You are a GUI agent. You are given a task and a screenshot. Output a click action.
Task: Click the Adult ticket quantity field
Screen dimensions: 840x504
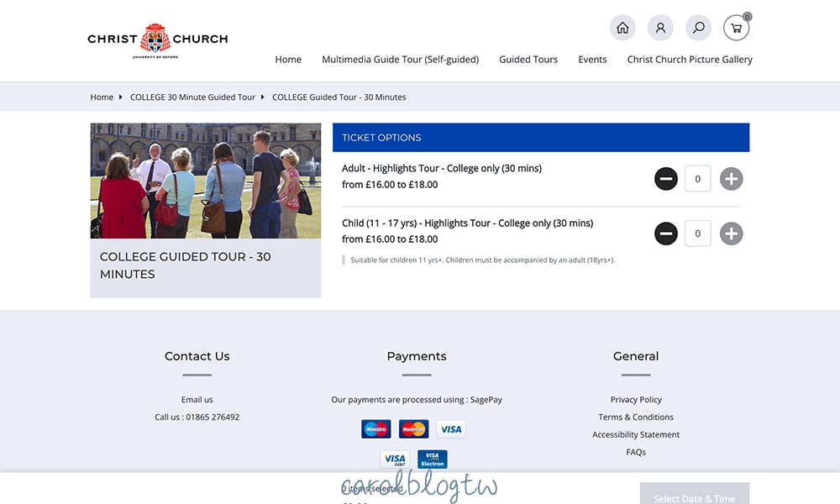697,179
